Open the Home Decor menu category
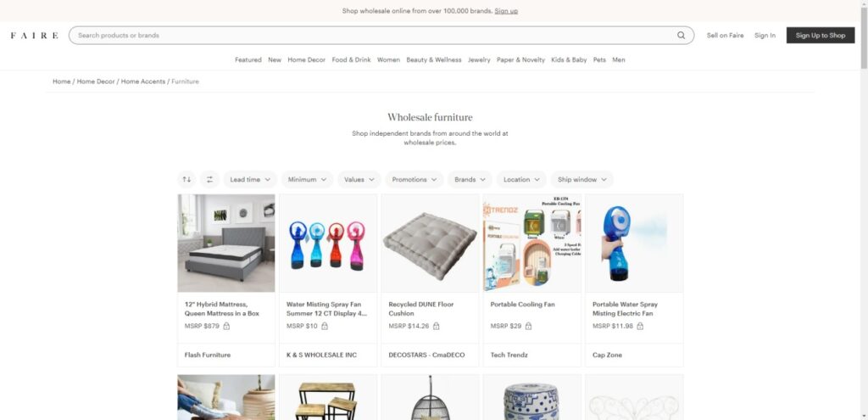The image size is (868, 420). (x=306, y=60)
